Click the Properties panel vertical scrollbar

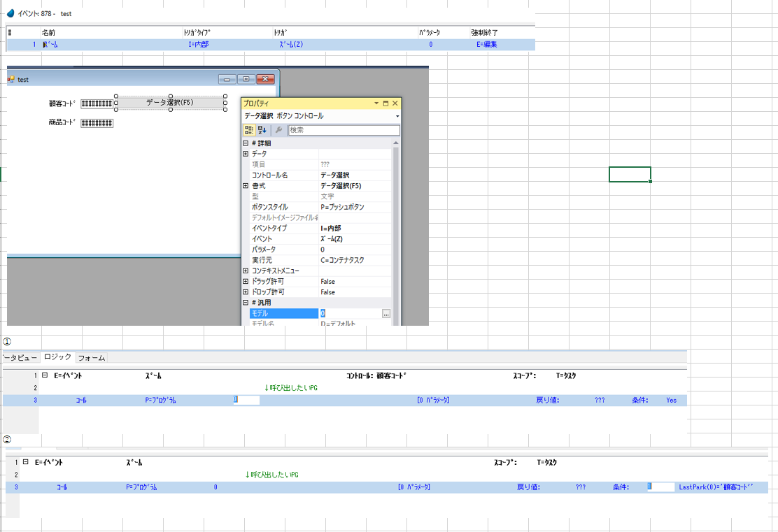(395, 231)
